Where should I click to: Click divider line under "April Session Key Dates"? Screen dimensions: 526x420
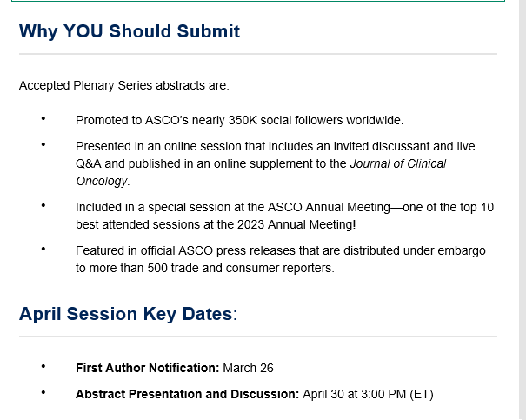coord(258,337)
